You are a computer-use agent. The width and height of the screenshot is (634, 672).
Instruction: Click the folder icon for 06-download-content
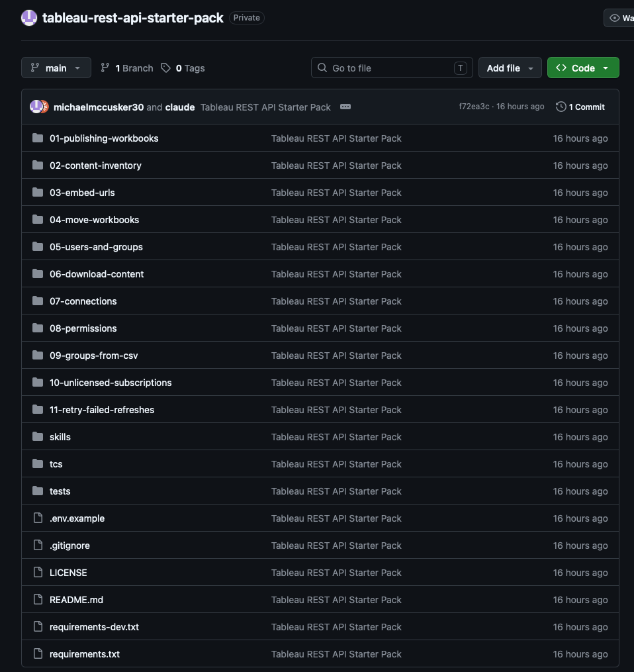coord(38,274)
